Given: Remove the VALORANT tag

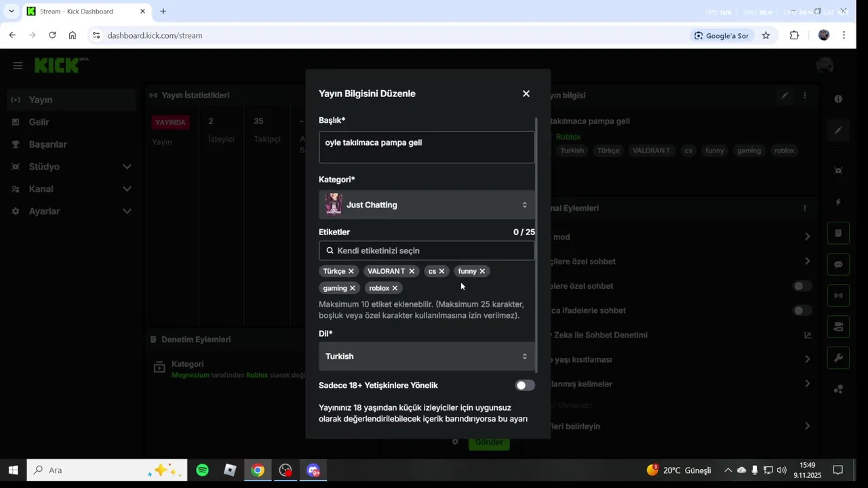Looking at the screenshot, I should [412, 271].
